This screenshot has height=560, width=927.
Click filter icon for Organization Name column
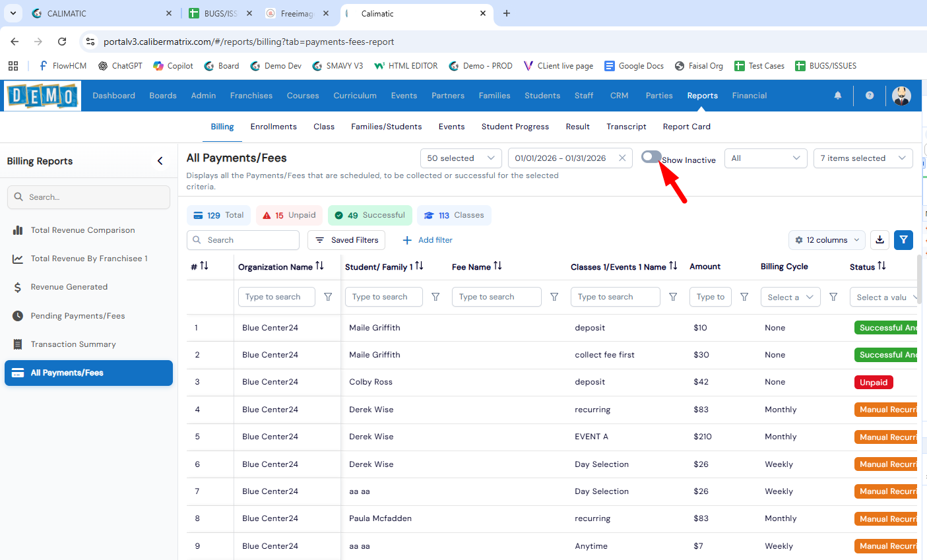pyautogui.click(x=328, y=297)
